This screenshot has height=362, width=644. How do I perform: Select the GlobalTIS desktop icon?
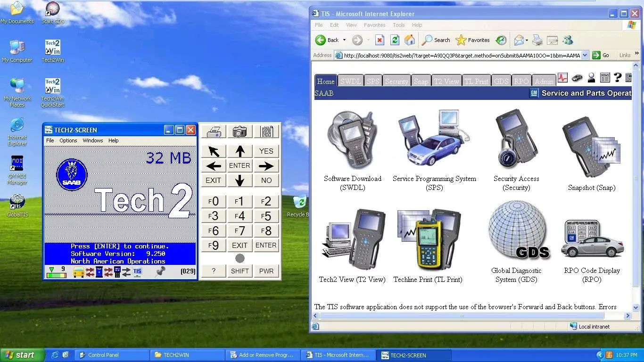click(17, 206)
